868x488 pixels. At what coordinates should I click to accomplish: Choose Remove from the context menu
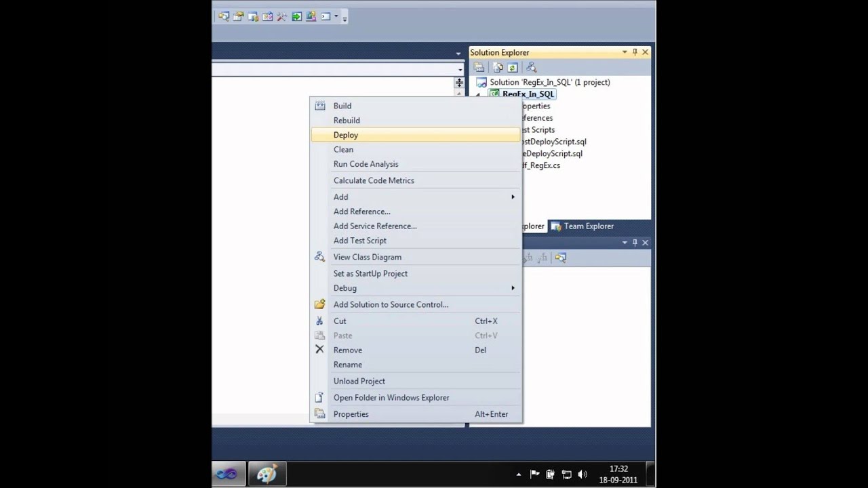(415, 350)
